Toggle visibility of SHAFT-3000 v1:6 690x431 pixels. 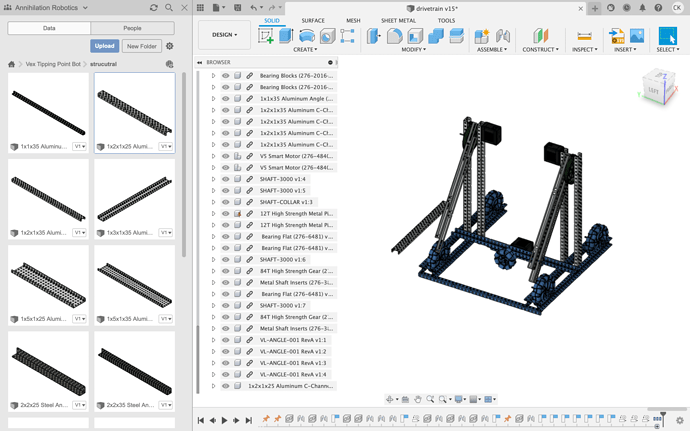pyautogui.click(x=226, y=259)
